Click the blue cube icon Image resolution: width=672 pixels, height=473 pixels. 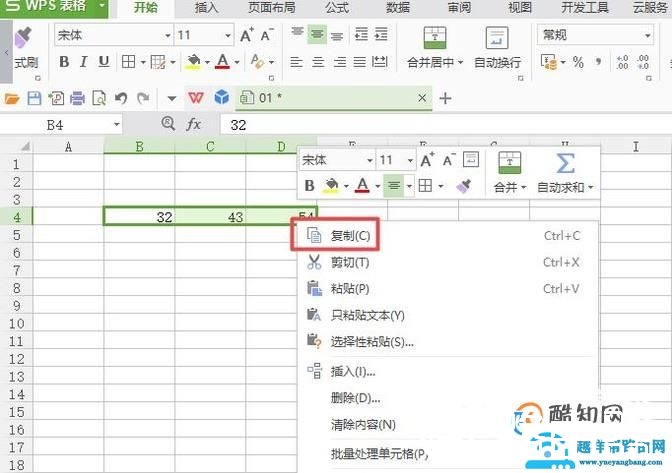point(222,98)
